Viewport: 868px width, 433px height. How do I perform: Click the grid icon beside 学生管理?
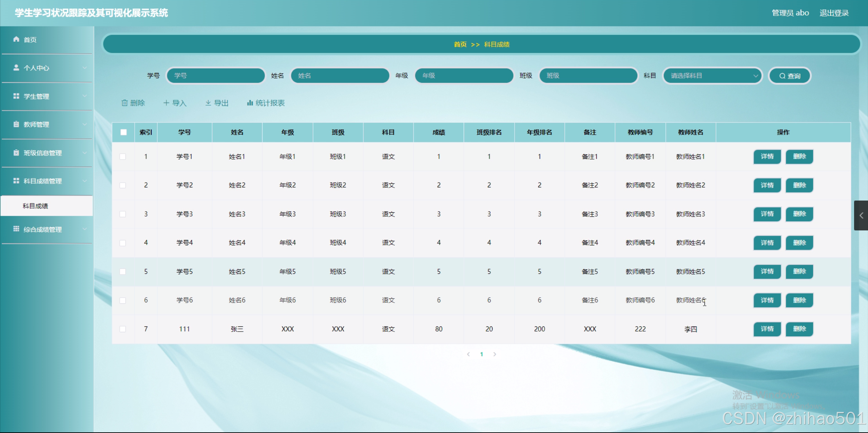point(16,96)
